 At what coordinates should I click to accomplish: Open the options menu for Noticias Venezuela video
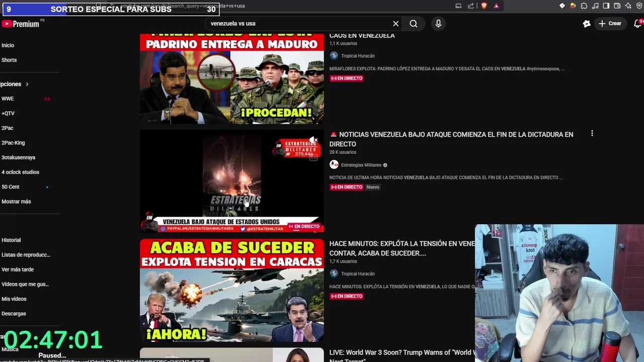pyautogui.click(x=592, y=134)
